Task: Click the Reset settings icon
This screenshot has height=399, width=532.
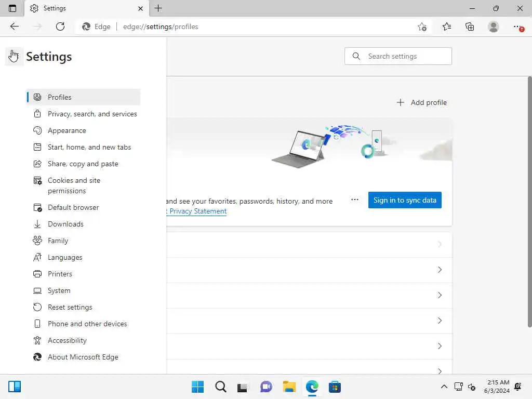Action: pyautogui.click(x=37, y=307)
